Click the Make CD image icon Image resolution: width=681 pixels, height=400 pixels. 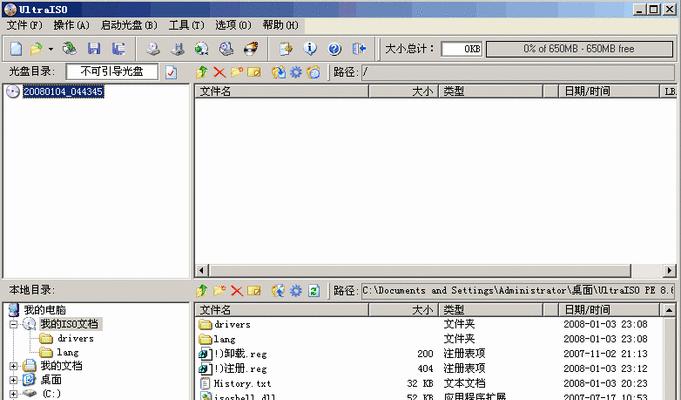click(x=152, y=49)
